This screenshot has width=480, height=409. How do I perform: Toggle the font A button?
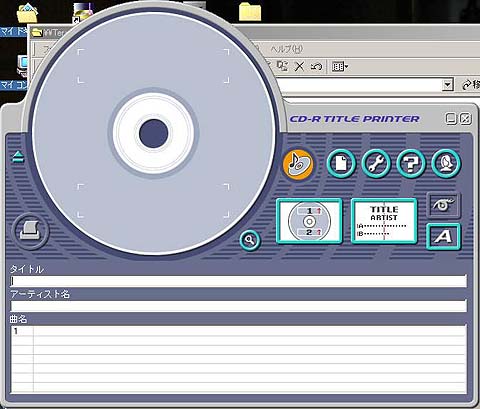(x=443, y=237)
